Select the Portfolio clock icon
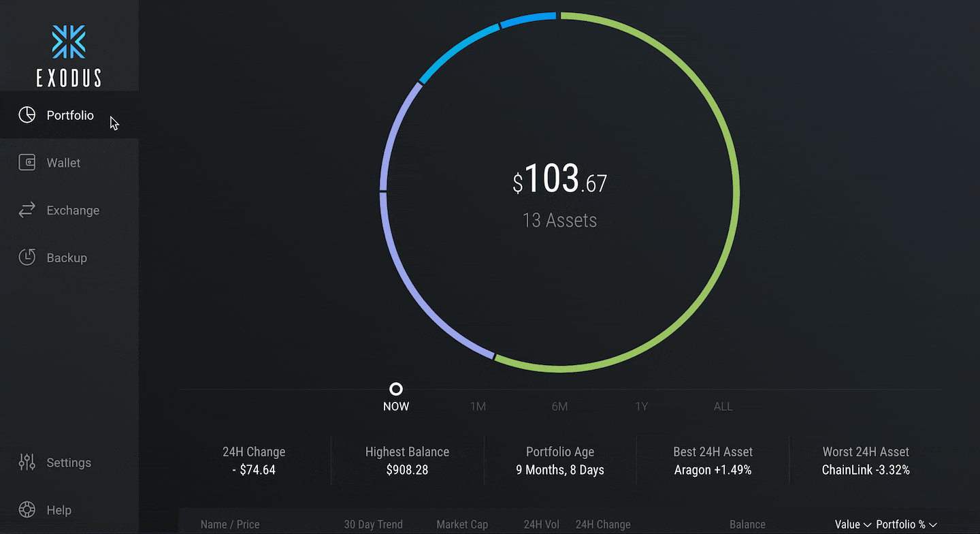This screenshot has height=534, width=980. tap(27, 114)
